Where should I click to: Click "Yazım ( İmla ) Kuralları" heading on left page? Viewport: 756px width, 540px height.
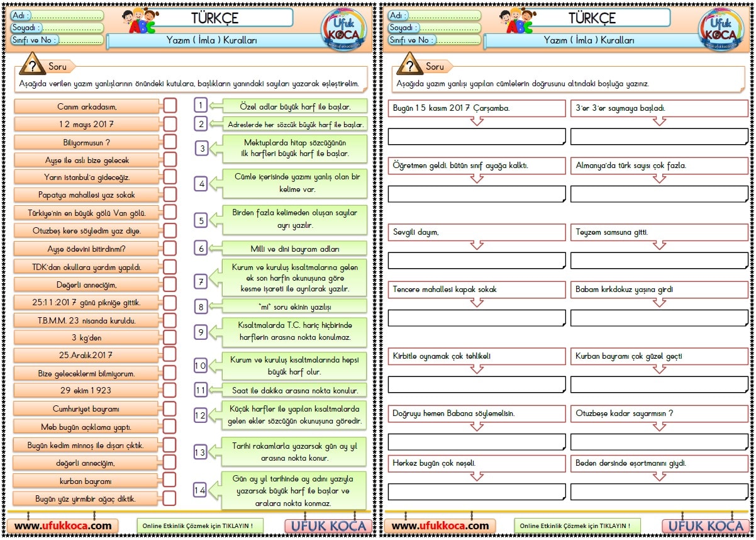pos(211,40)
